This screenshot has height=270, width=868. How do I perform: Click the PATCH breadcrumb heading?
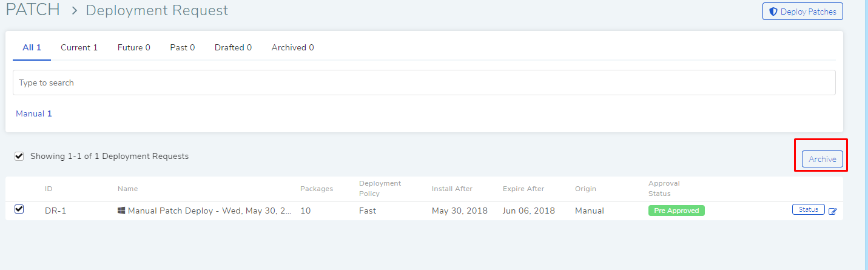[x=33, y=10]
